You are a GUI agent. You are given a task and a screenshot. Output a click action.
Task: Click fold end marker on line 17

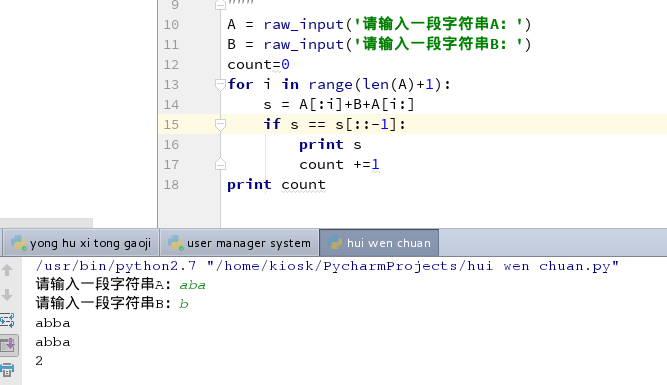(x=220, y=164)
